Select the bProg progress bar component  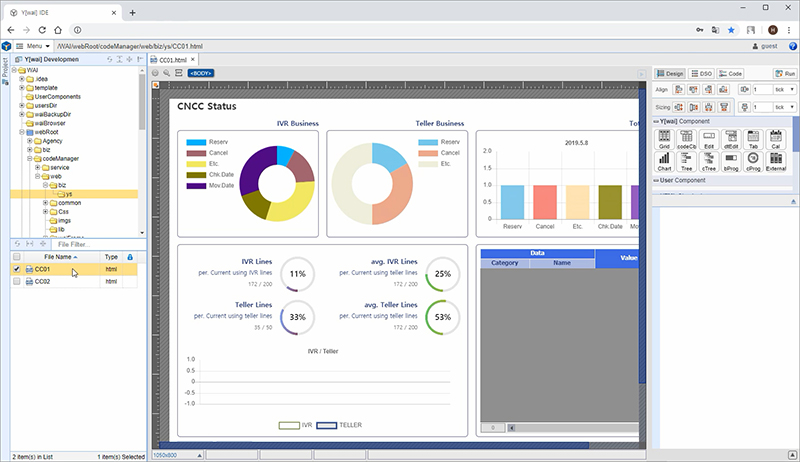730,160
